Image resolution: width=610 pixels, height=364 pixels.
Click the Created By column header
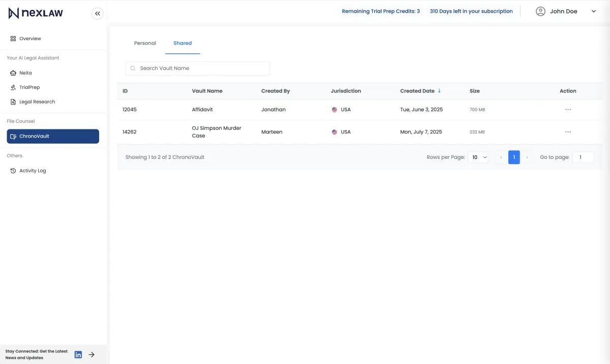(x=276, y=91)
